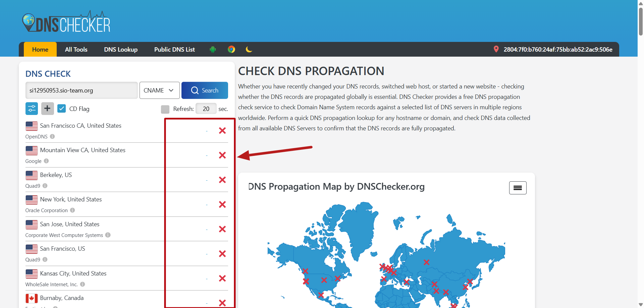
Task: Open the CNAME record type dropdown
Action: coord(159,90)
